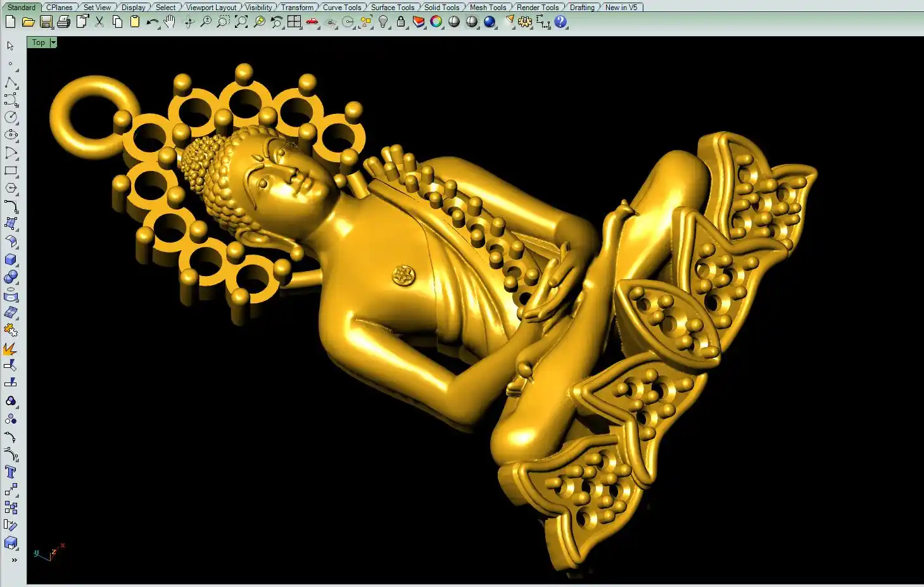The height and width of the screenshot is (587, 924).
Task: Toggle the light bulb hide objects icon
Action: [x=383, y=22]
